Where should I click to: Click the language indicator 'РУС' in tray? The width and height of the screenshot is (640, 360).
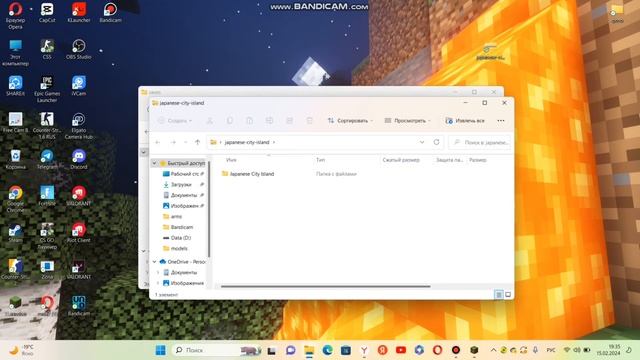click(x=551, y=350)
